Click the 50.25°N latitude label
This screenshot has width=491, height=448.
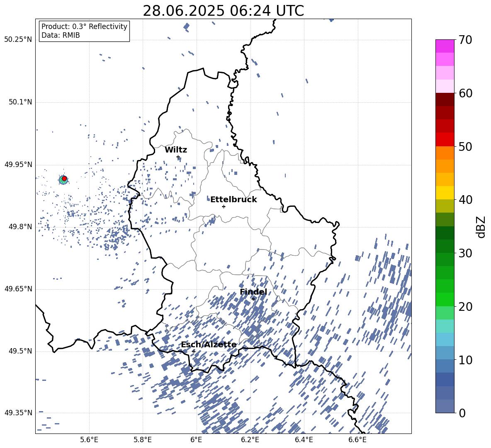(18, 40)
